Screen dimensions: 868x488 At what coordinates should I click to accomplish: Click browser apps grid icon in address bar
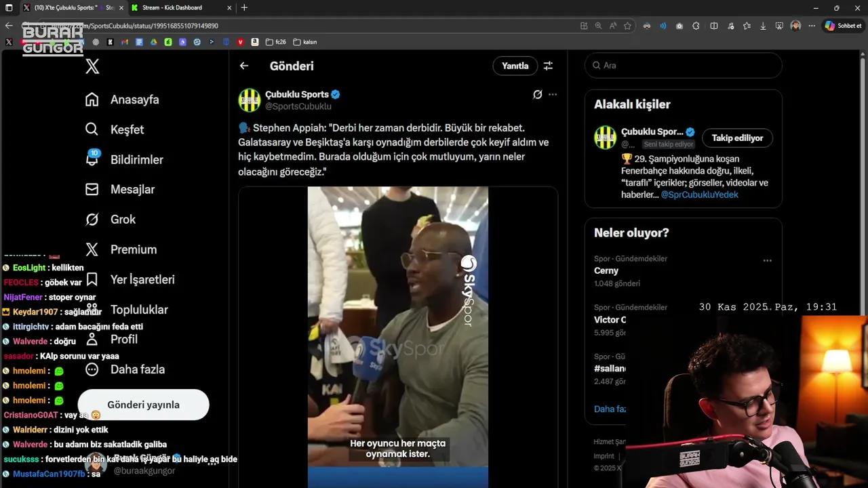coord(584,26)
